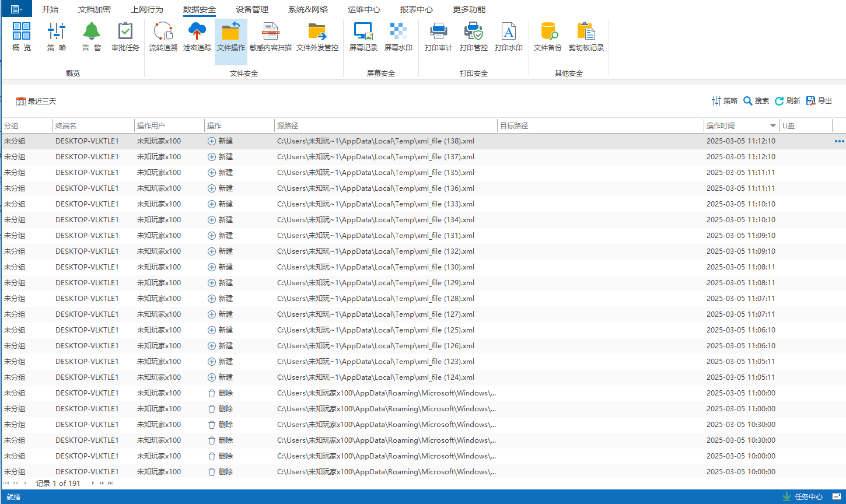Open the 最近三天 date range selector
Image resolution: width=846 pixels, height=504 pixels.
click(36, 101)
